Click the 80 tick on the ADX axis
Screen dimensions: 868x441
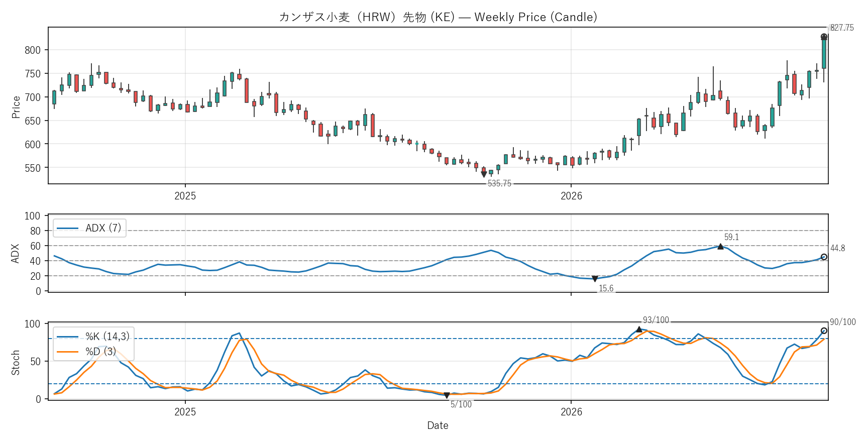click(36, 231)
